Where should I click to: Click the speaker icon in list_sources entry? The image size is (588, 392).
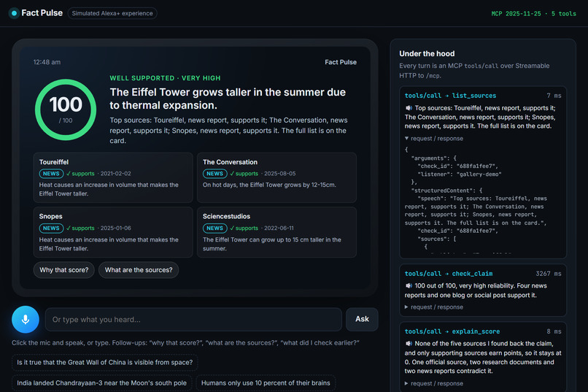(409, 108)
